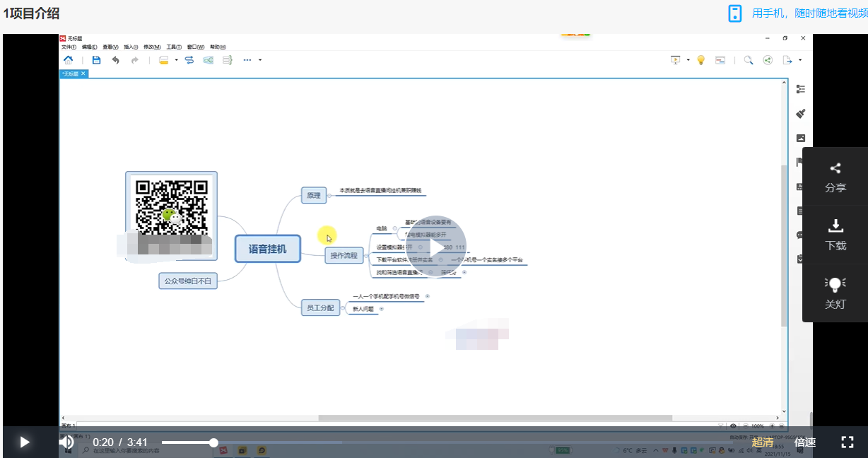Play the video with the large center button

tap(436, 246)
